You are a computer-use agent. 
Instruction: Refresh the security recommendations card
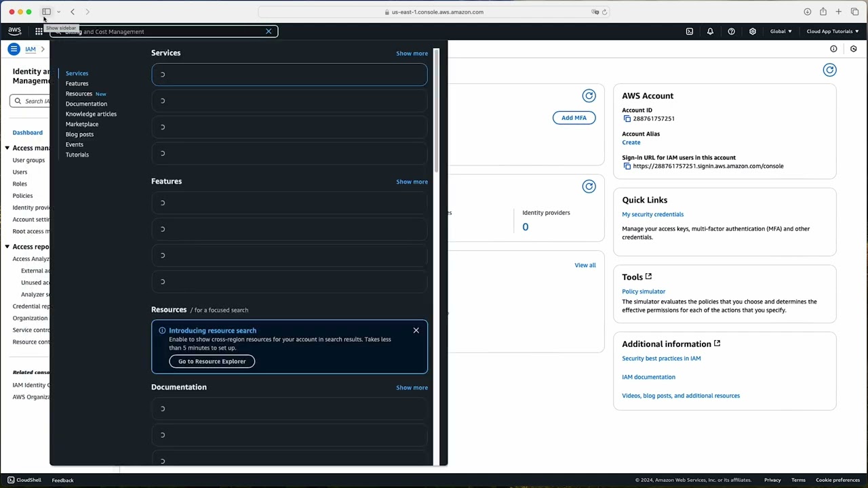pyautogui.click(x=589, y=96)
